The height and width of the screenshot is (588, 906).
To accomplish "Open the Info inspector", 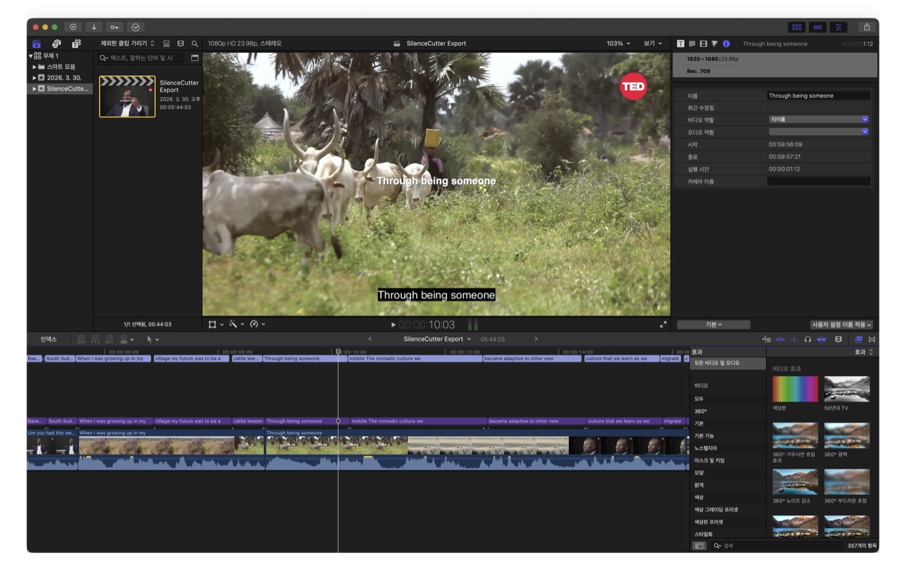I will (726, 43).
